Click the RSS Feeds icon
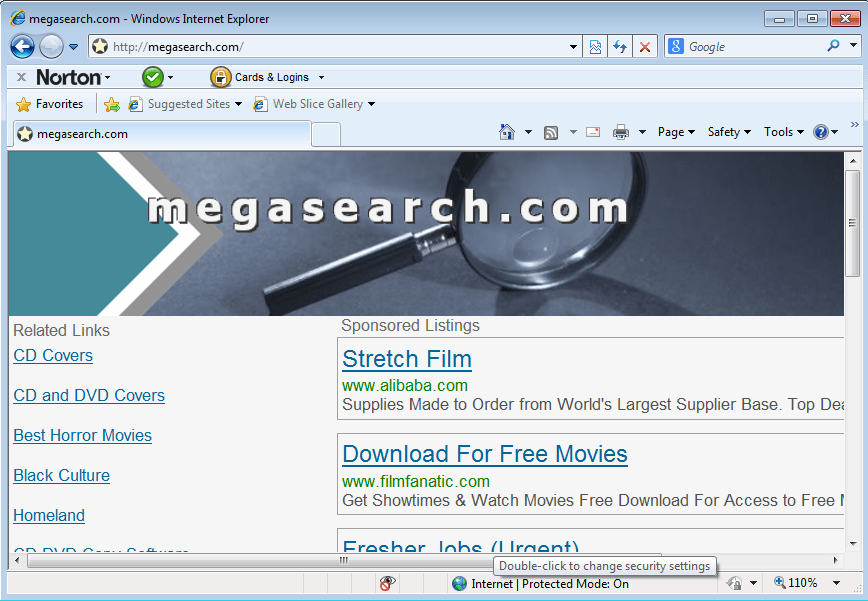 (x=551, y=132)
